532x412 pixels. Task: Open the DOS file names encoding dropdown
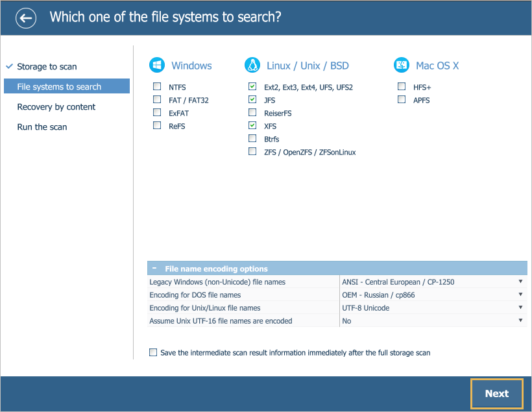(433, 295)
